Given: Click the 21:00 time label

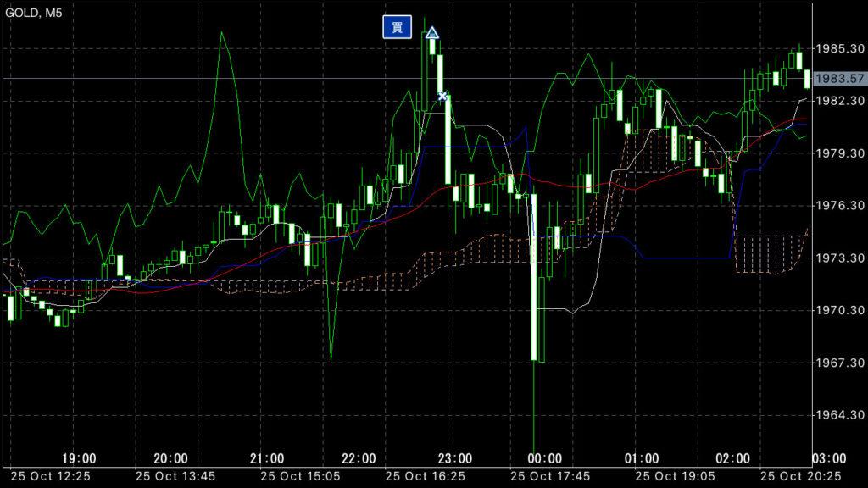Looking at the screenshot, I should tap(267, 458).
